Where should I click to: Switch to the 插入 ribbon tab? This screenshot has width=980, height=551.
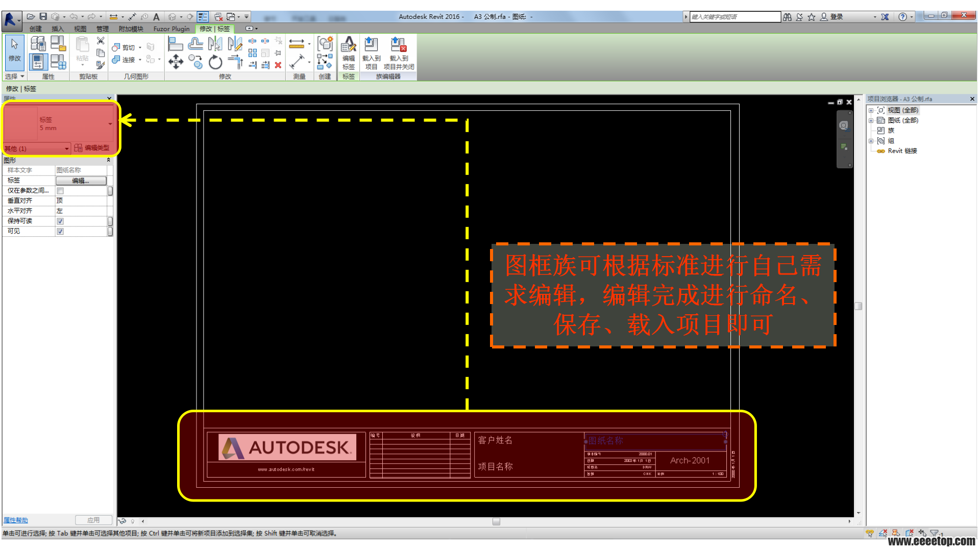58,29
